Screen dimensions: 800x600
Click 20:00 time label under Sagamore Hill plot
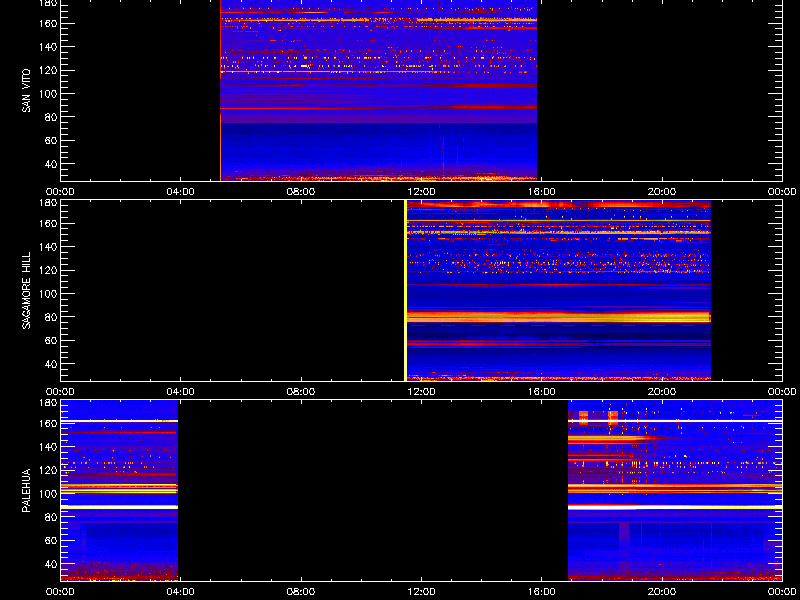pos(662,392)
